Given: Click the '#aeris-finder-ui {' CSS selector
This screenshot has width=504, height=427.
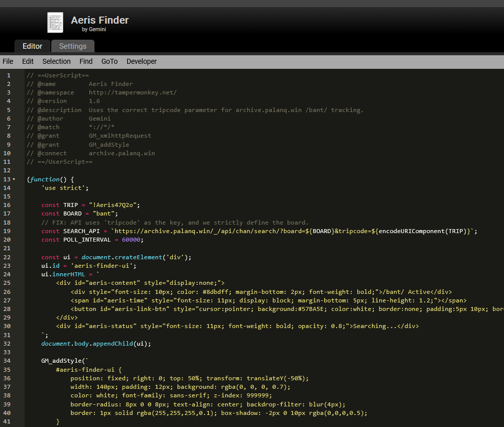Looking at the screenshot, I should [89, 370].
